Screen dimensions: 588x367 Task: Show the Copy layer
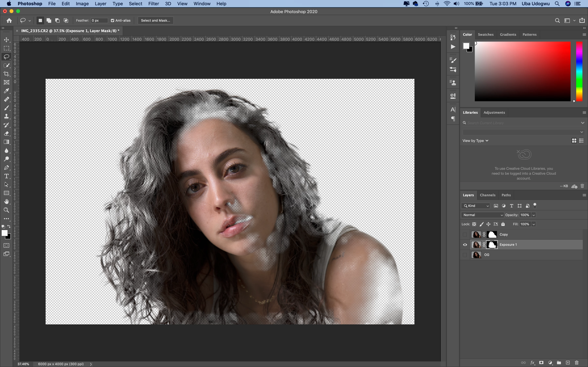pos(465,234)
